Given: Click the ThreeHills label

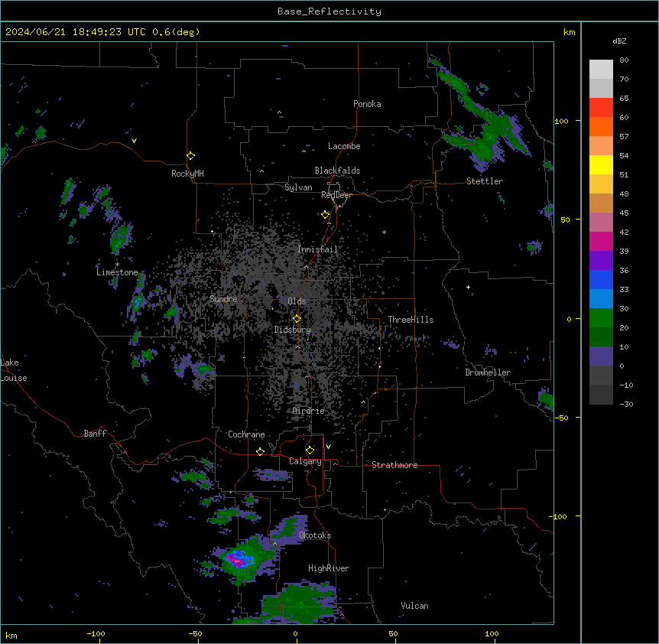Looking at the screenshot, I should (411, 320).
